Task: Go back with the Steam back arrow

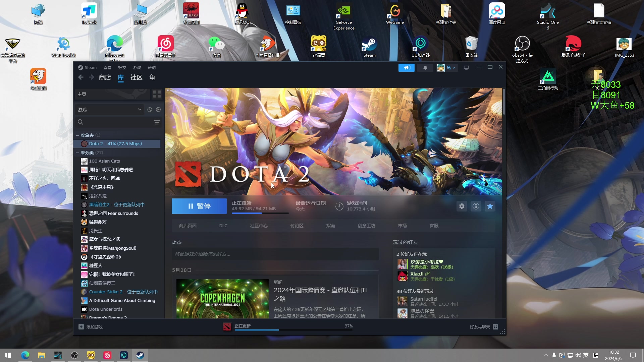Action: click(81, 77)
